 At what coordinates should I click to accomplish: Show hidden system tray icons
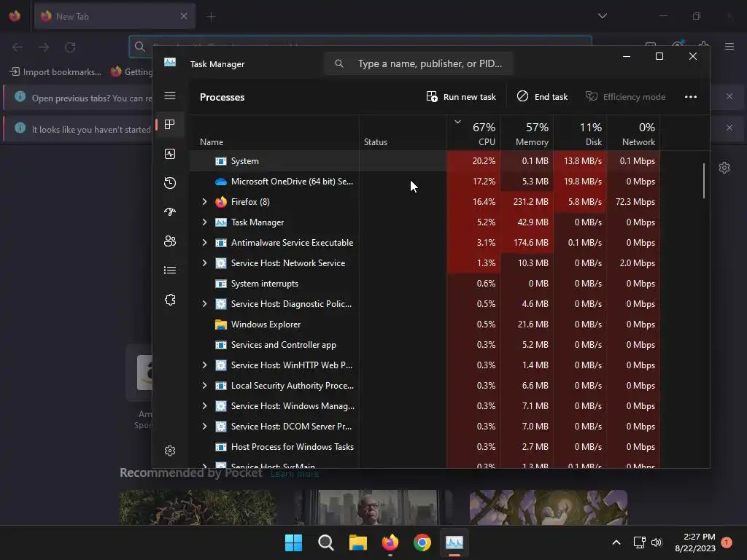point(616,542)
